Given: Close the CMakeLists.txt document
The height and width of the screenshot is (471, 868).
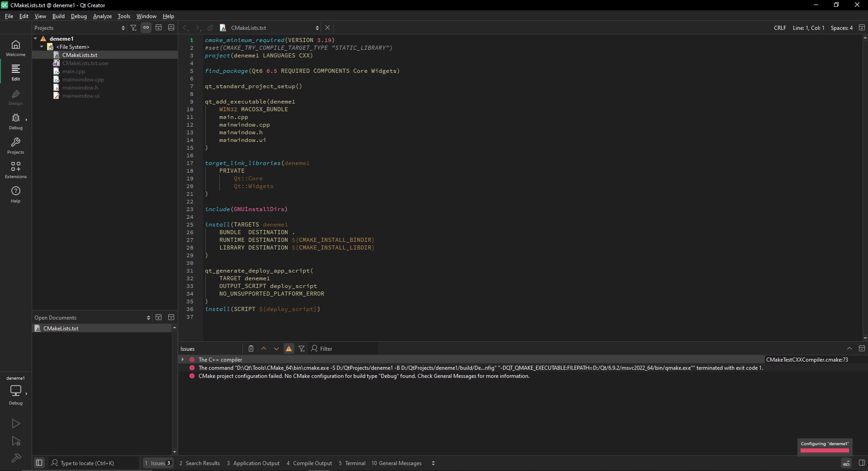Looking at the screenshot, I should pyautogui.click(x=327, y=28).
